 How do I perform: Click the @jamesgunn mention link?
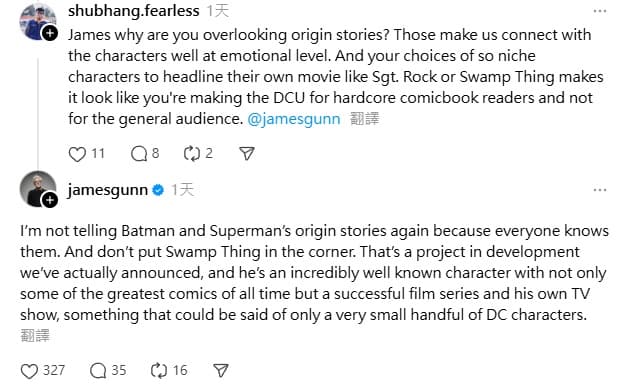294,119
